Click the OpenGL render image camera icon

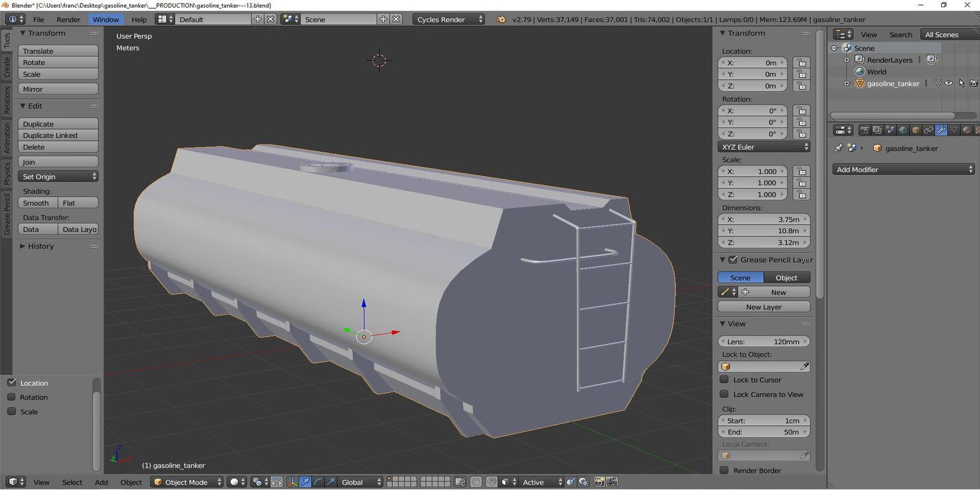tap(600, 482)
